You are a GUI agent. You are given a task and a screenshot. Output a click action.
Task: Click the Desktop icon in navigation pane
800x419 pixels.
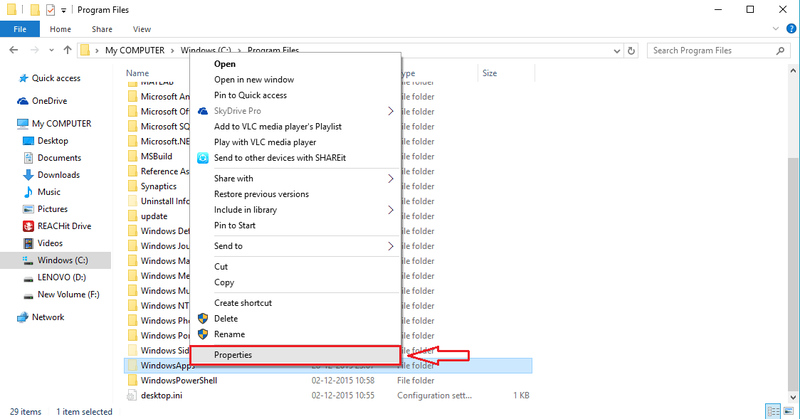pyautogui.click(x=29, y=141)
